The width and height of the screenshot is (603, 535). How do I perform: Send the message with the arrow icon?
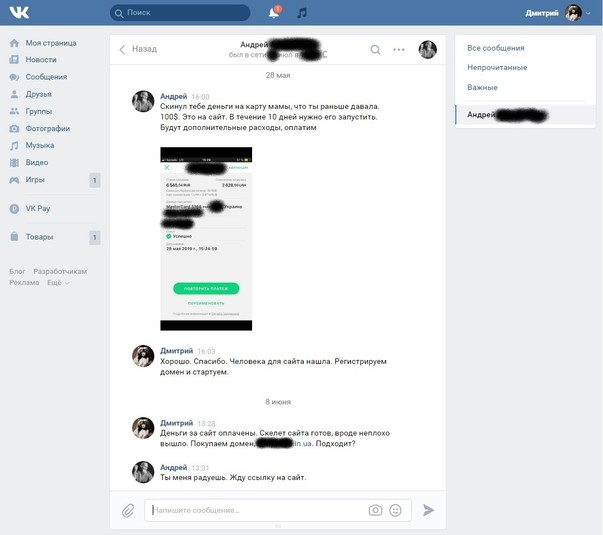428,510
